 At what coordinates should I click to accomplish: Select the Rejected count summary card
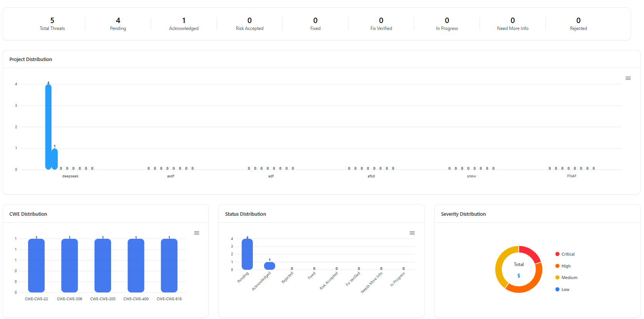pos(578,24)
